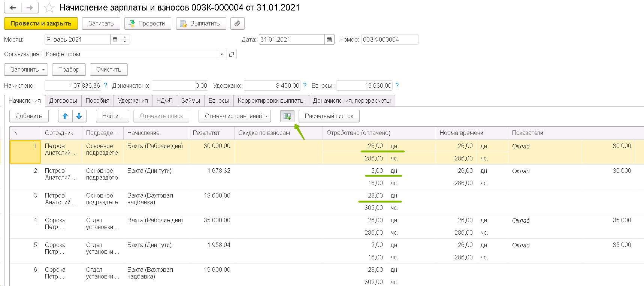Open calendar picker for Месяц field

[x=115, y=39]
